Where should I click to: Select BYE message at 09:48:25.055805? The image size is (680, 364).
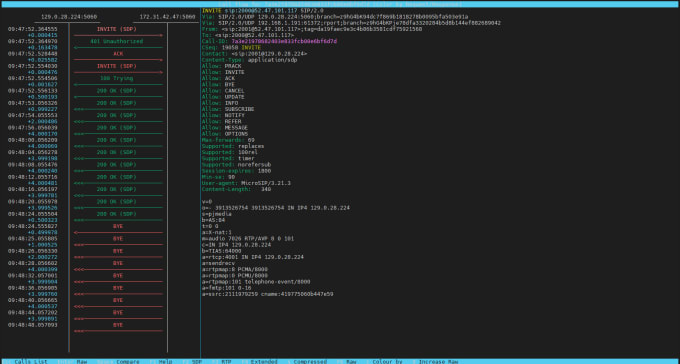pyautogui.click(x=118, y=239)
